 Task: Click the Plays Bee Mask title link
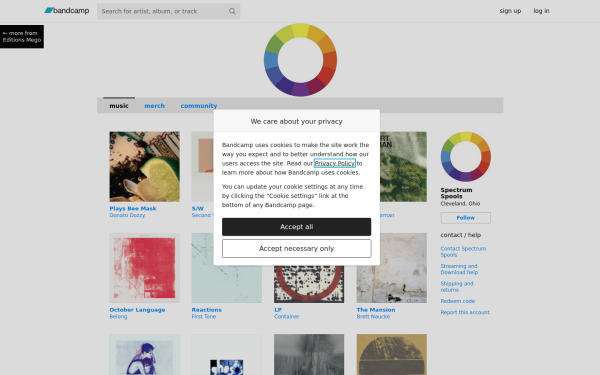tap(133, 209)
